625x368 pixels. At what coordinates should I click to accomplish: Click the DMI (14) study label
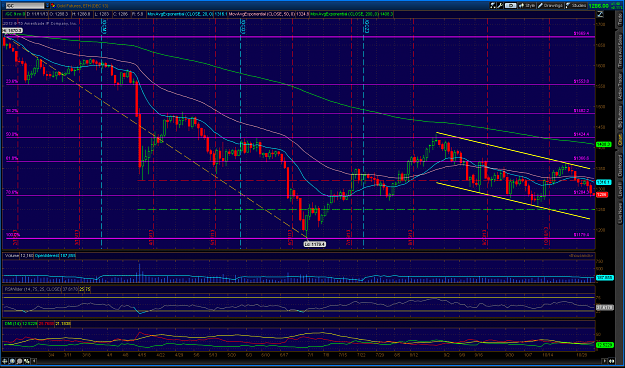coord(13,324)
